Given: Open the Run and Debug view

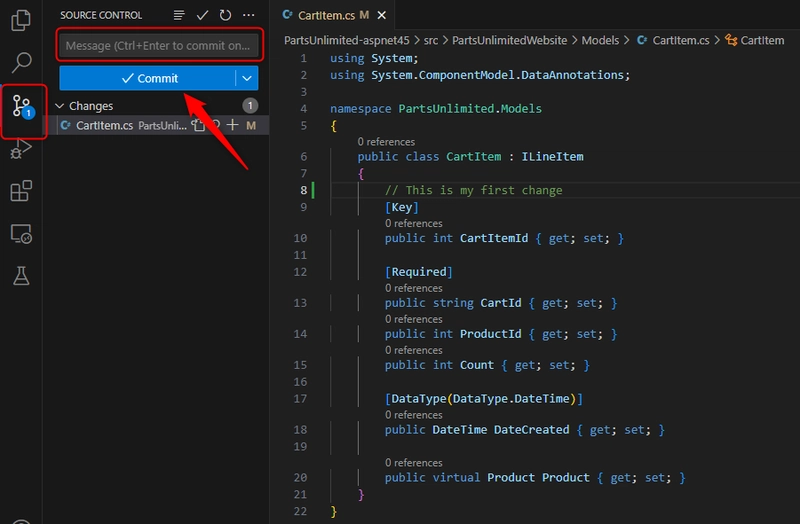Looking at the screenshot, I should coord(21,149).
